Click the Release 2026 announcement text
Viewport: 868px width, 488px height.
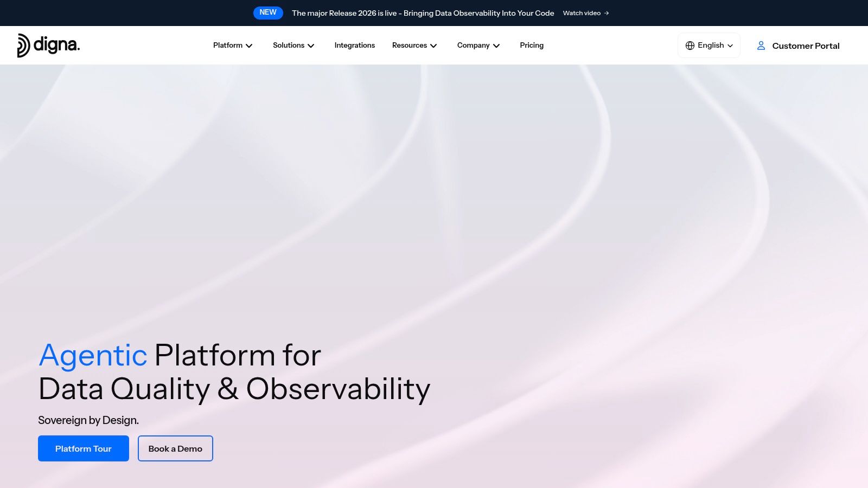tap(423, 13)
